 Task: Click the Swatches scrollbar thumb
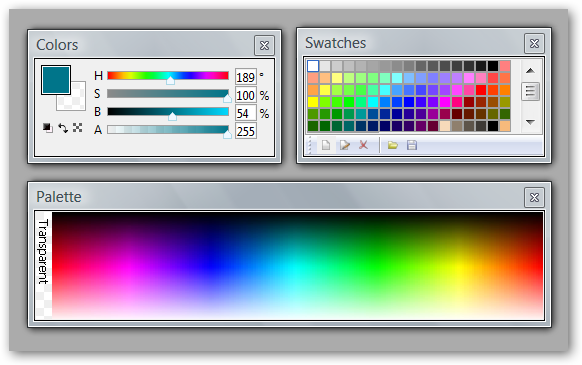pyautogui.click(x=530, y=91)
